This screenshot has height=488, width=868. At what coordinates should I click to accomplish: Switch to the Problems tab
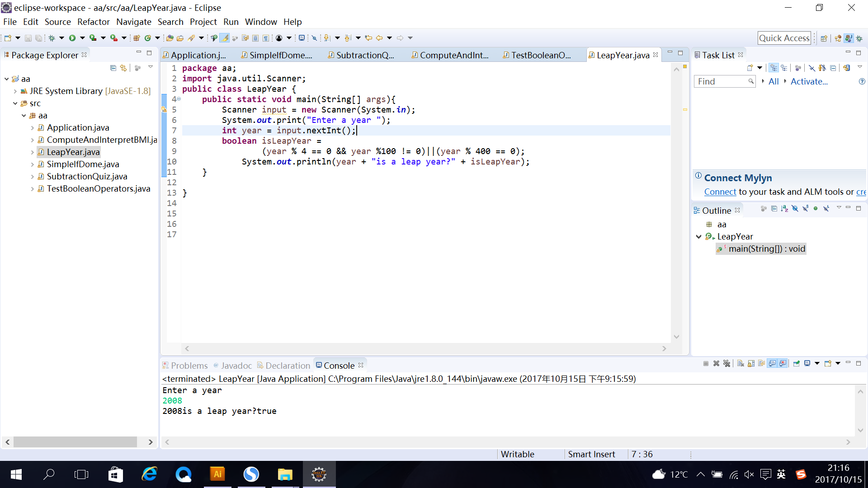click(185, 365)
